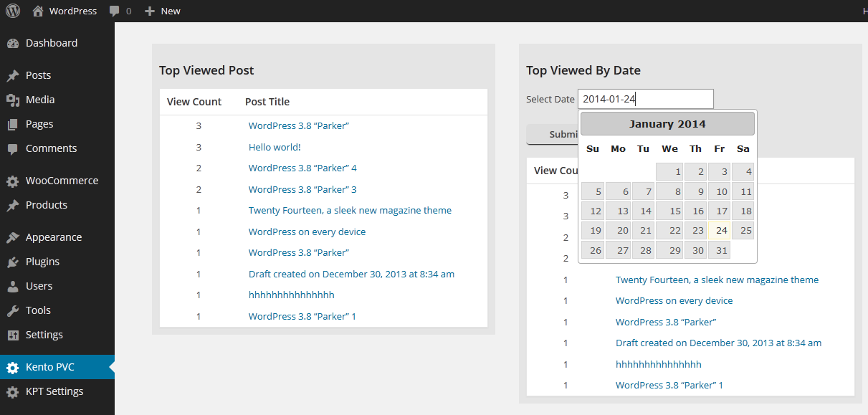Image resolution: width=868 pixels, height=415 pixels.
Task: Open the Dashboard menu item
Action: [57, 43]
